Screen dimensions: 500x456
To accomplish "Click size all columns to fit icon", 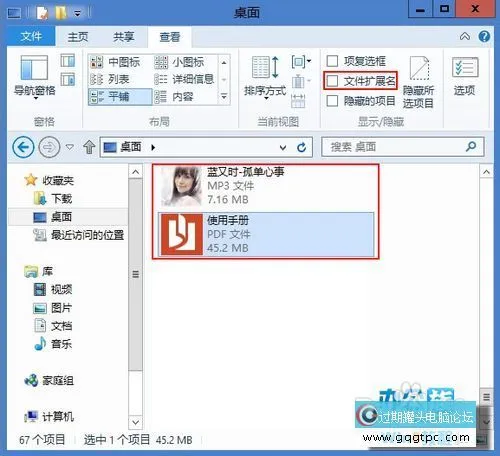I will [298, 101].
